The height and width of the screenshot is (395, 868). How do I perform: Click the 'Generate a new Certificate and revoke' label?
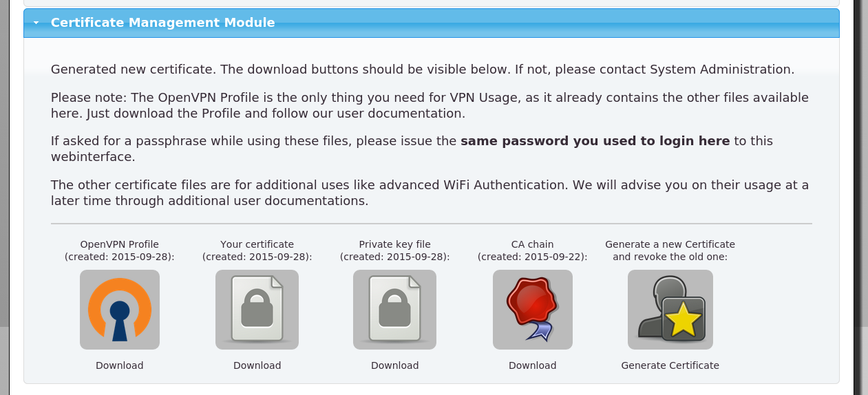(x=670, y=250)
